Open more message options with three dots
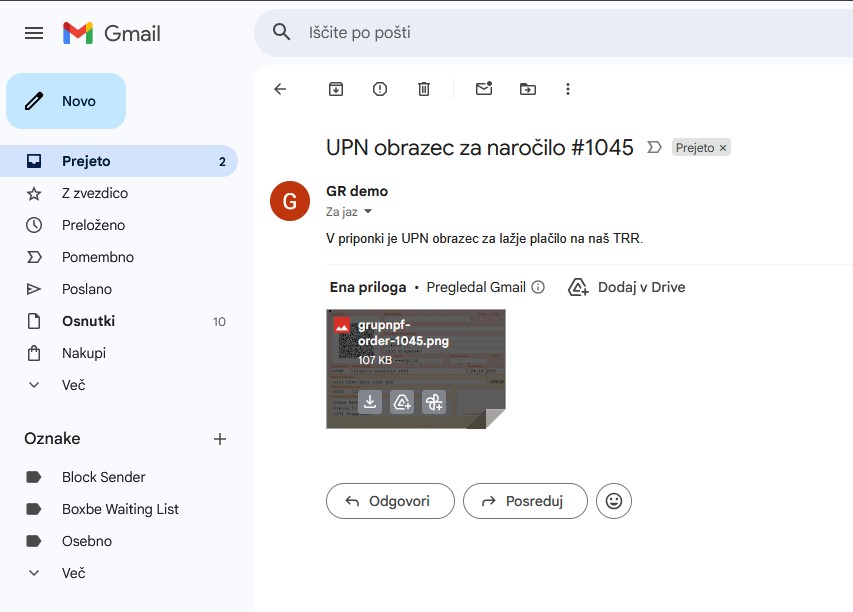Viewport: 853px width, 612px height. pos(568,89)
